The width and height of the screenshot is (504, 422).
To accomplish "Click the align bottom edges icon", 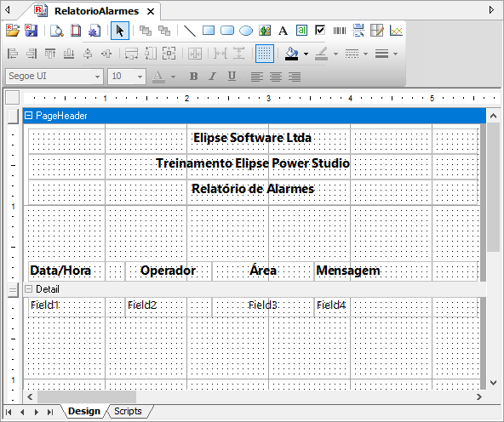I will [69, 54].
